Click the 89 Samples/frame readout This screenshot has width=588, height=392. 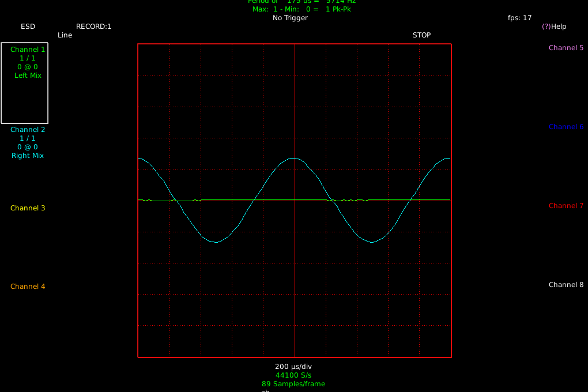tap(293, 384)
